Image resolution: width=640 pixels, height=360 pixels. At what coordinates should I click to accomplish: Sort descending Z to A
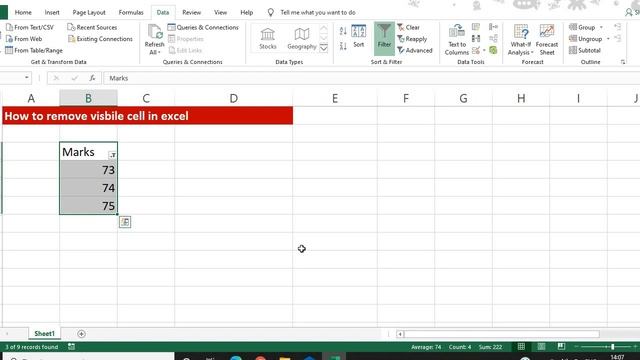(343, 46)
